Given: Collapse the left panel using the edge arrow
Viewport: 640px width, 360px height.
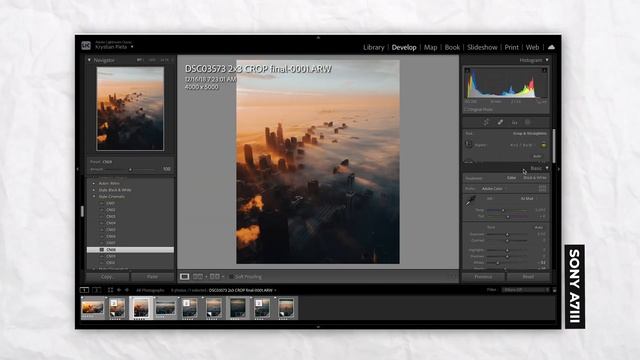Looking at the screenshot, I should [78, 169].
